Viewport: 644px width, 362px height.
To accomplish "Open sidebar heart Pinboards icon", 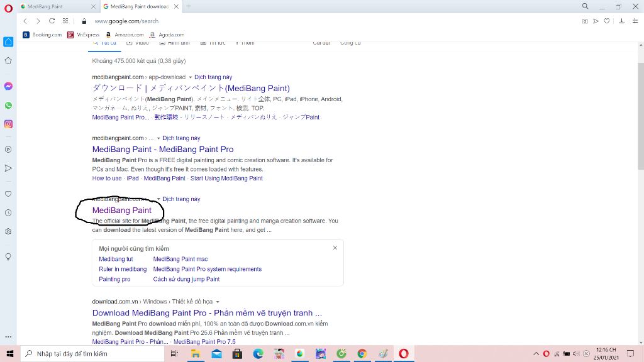I will click(x=8, y=194).
